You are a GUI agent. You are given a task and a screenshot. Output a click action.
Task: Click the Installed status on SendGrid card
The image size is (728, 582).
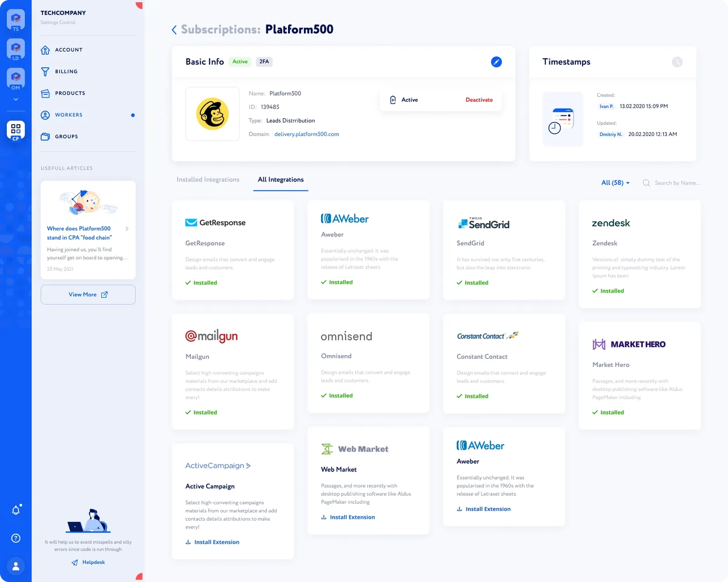click(472, 283)
